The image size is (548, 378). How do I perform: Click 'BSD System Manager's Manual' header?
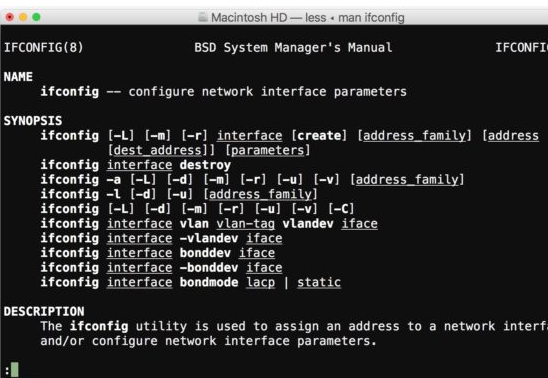point(293,47)
